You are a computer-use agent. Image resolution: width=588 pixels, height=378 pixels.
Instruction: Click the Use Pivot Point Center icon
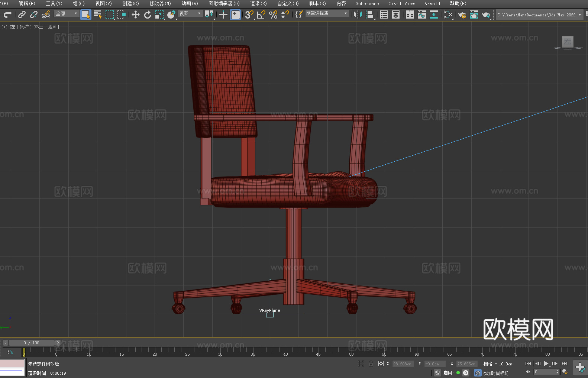click(209, 14)
